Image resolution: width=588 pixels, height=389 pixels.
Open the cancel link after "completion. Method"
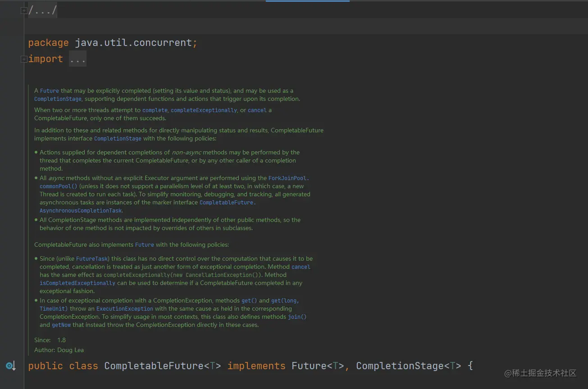tap(301, 267)
